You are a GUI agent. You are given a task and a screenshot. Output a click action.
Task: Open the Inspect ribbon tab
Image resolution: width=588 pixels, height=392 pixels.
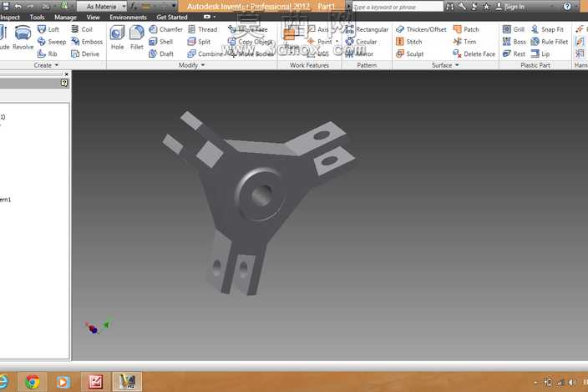point(10,18)
